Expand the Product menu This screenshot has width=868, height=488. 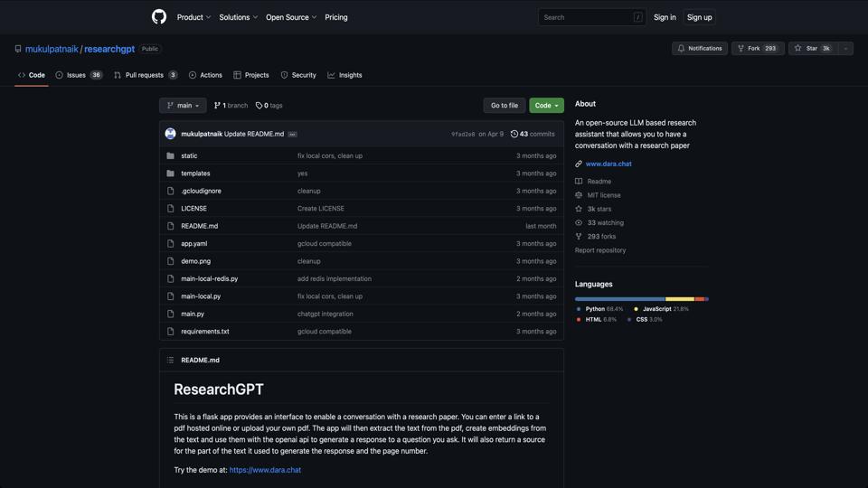193,17
